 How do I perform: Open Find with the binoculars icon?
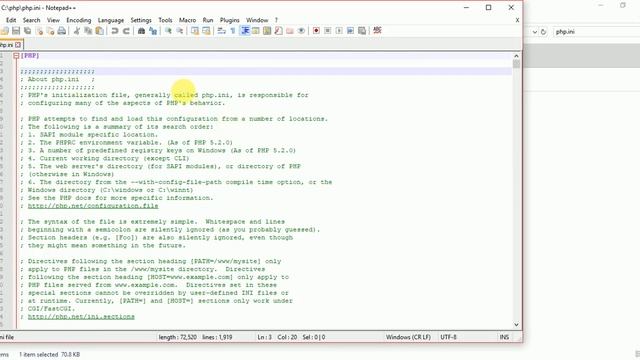[141, 31]
